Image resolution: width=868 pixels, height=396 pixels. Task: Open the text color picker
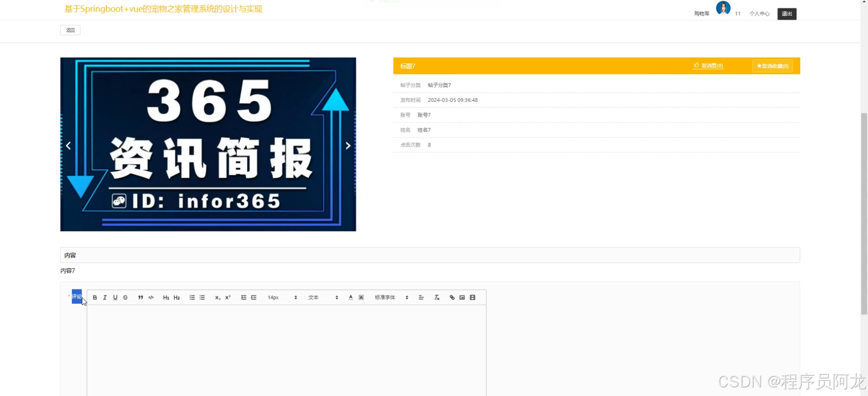351,297
